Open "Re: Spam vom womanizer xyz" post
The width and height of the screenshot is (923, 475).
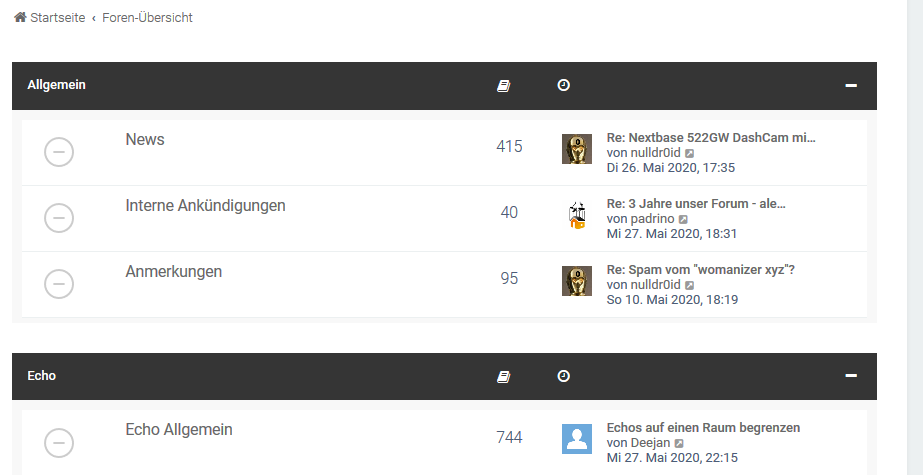(x=700, y=270)
